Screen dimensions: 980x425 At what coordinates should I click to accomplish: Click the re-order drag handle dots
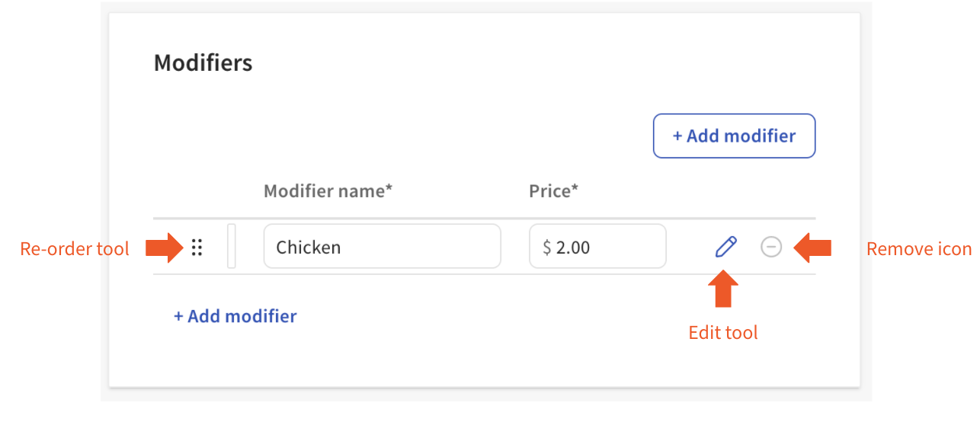197,247
